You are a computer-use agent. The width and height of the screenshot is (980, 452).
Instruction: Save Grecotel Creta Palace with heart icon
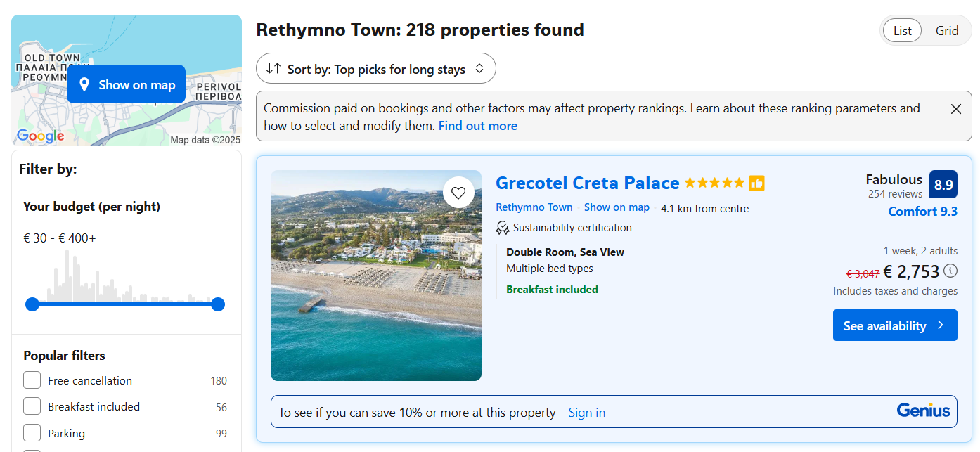pyautogui.click(x=458, y=192)
